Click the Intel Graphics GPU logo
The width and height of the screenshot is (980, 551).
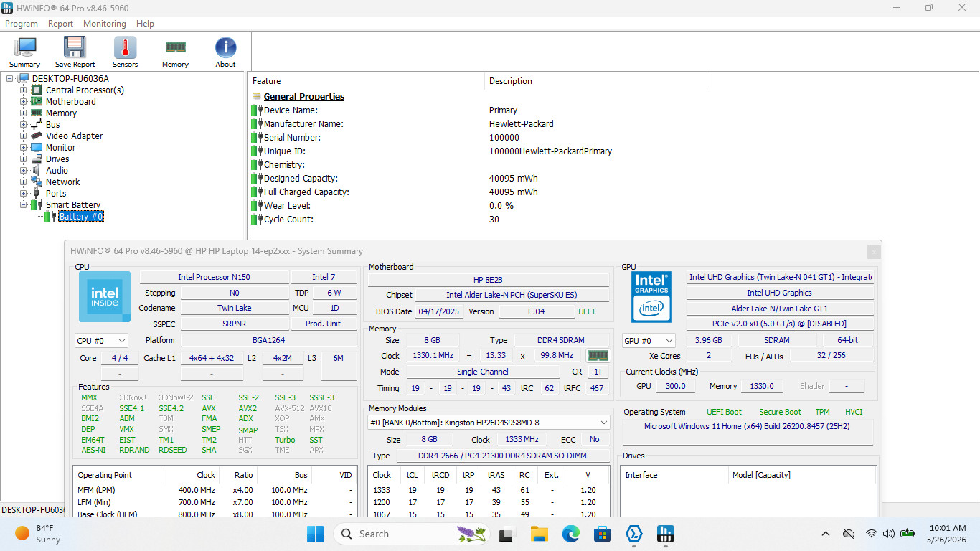point(651,296)
